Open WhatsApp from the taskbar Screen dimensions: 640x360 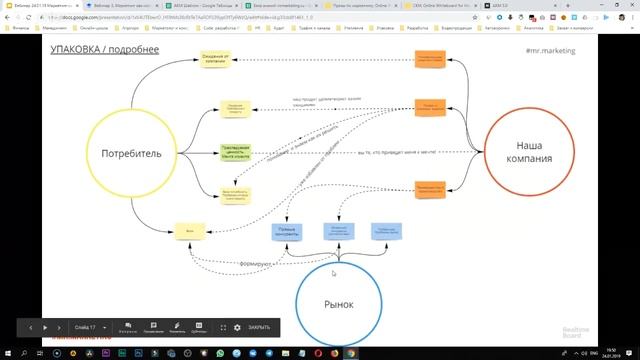(x=220, y=353)
